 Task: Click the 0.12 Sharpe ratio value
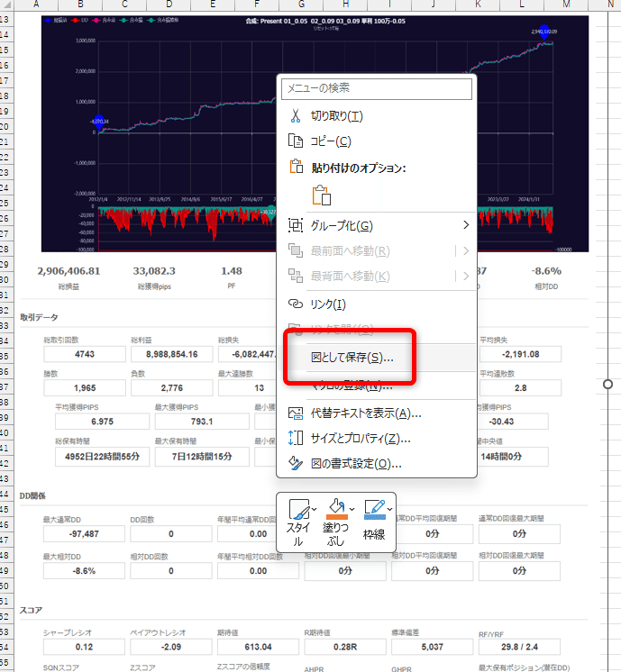84,647
